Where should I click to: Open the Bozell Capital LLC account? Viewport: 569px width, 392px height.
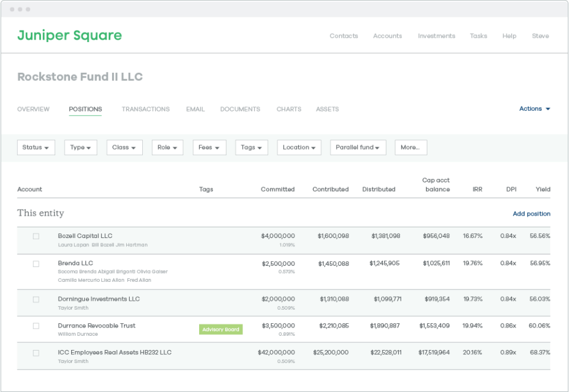85,236
